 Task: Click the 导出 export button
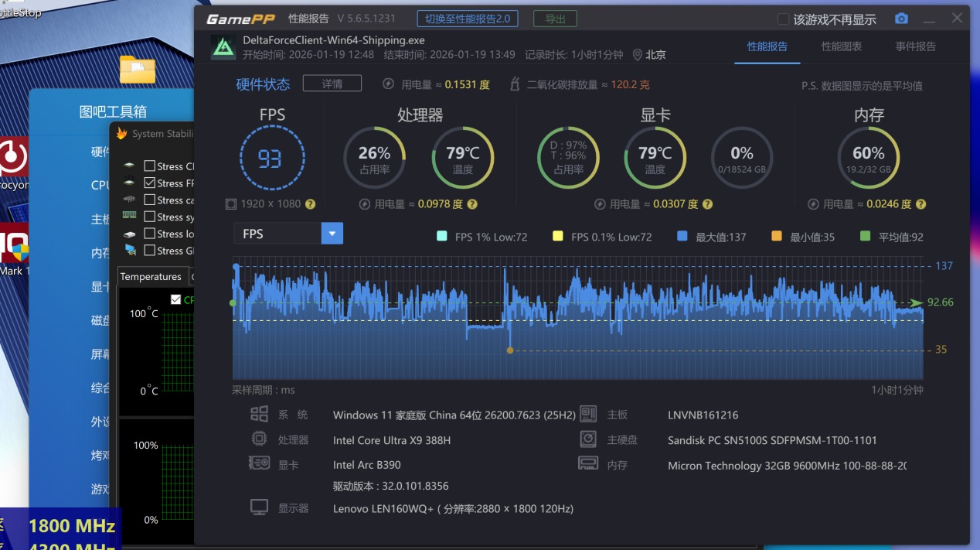point(555,19)
